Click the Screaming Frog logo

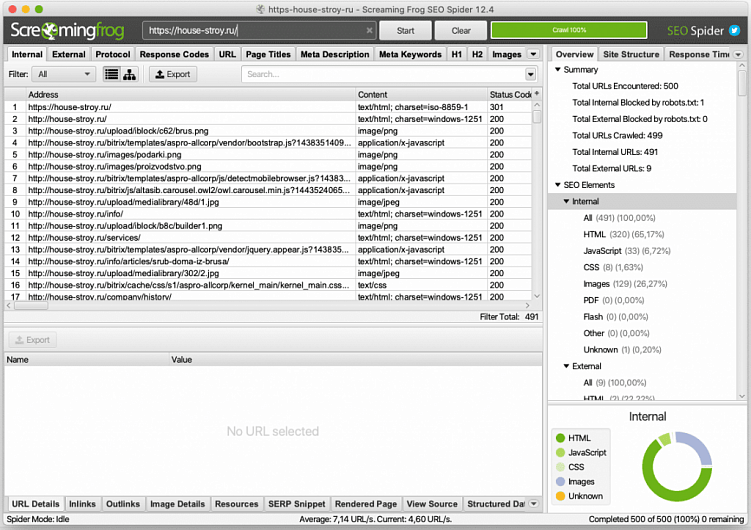point(67,31)
